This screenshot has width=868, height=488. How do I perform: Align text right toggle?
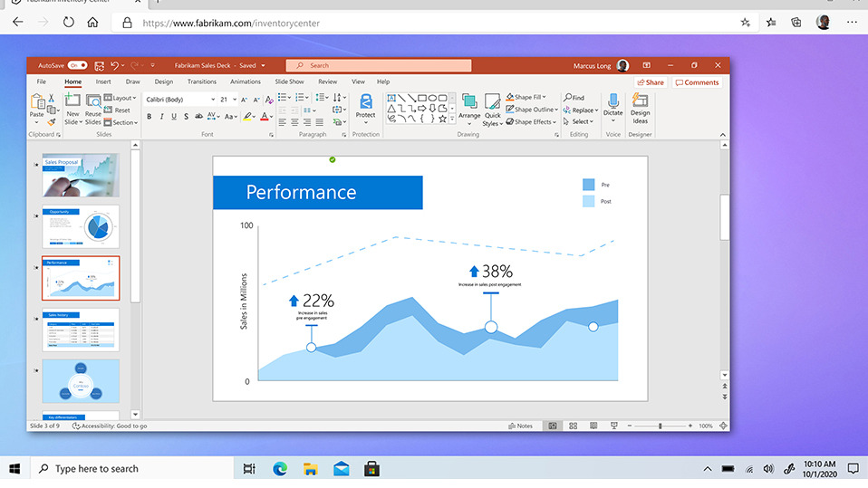pyautogui.click(x=307, y=122)
